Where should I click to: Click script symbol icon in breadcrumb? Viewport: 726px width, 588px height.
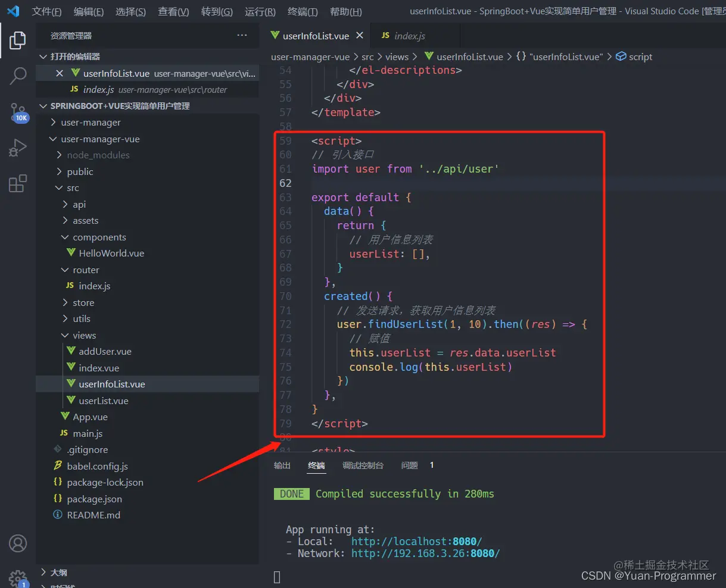coord(621,57)
